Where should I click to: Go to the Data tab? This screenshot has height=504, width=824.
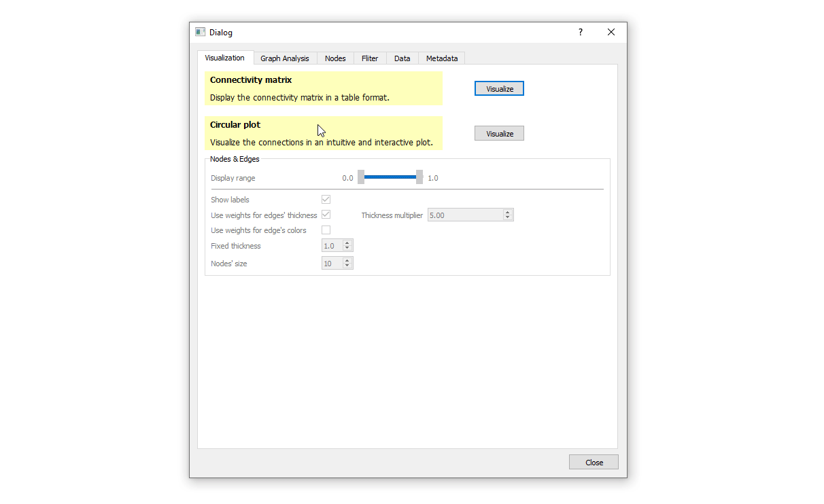click(402, 58)
